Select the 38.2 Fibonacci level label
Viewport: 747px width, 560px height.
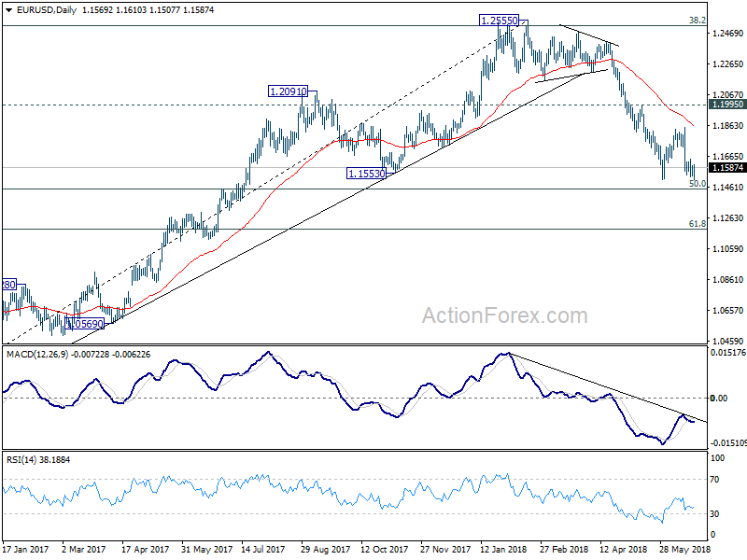point(698,21)
